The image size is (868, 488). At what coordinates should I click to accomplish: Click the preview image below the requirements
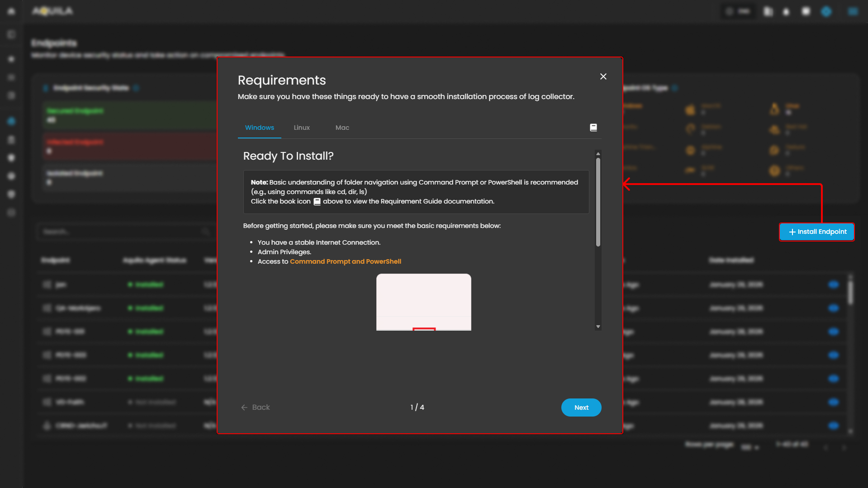pyautogui.click(x=423, y=302)
